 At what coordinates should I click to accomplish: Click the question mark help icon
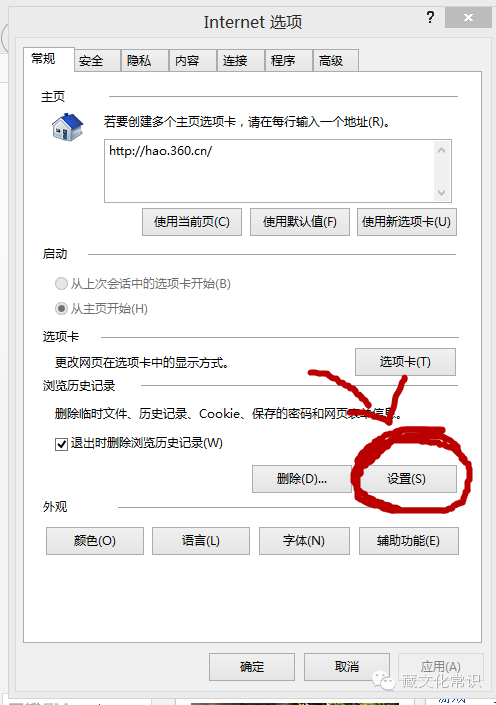coord(430,18)
